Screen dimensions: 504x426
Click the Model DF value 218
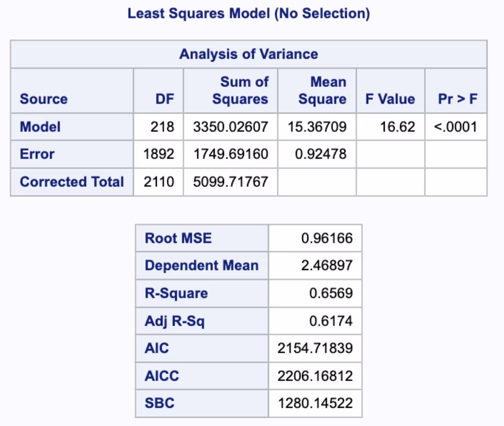pyautogui.click(x=162, y=127)
